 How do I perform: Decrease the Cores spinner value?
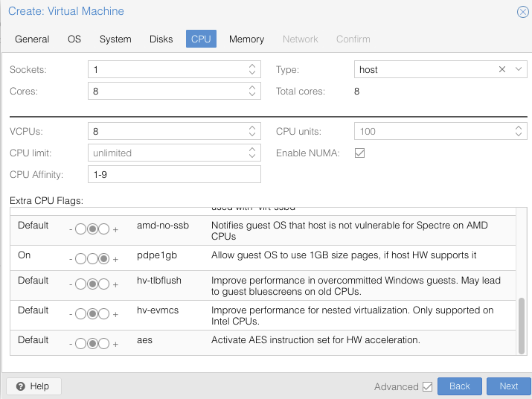(252, 94)
